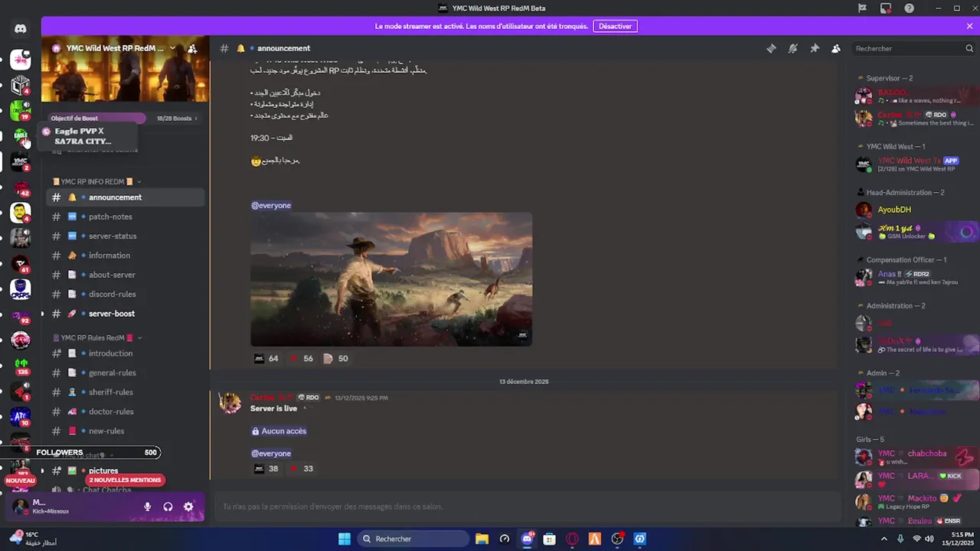This screenshot has height=551, width=980.
Task: Click the @everyone mention above the image
Action: tap(271, 205)
